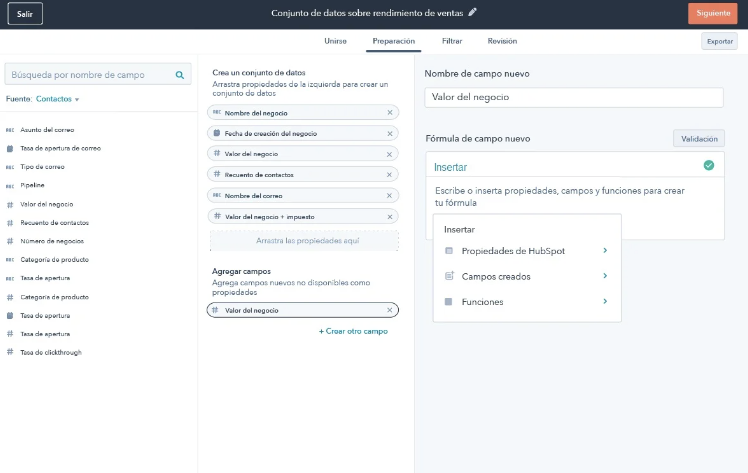The image size is (748, 473).
Task: Click the Siguiente button
Action: tap(712, 14)
